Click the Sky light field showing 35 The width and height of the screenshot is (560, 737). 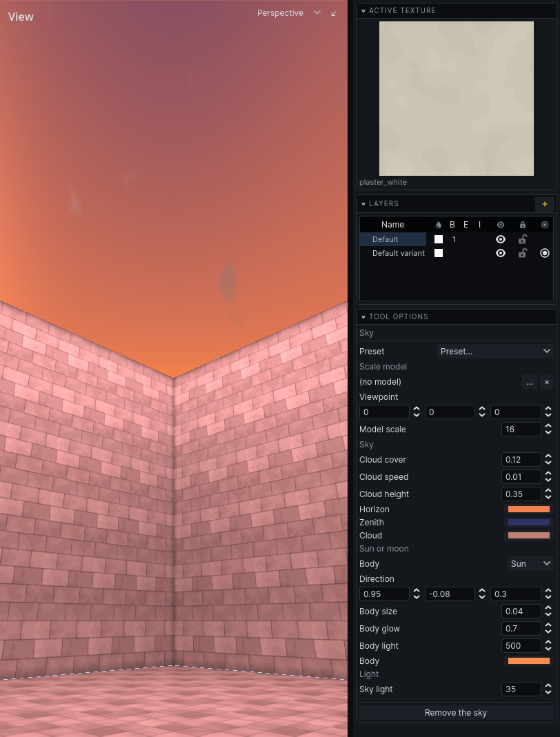521,689
